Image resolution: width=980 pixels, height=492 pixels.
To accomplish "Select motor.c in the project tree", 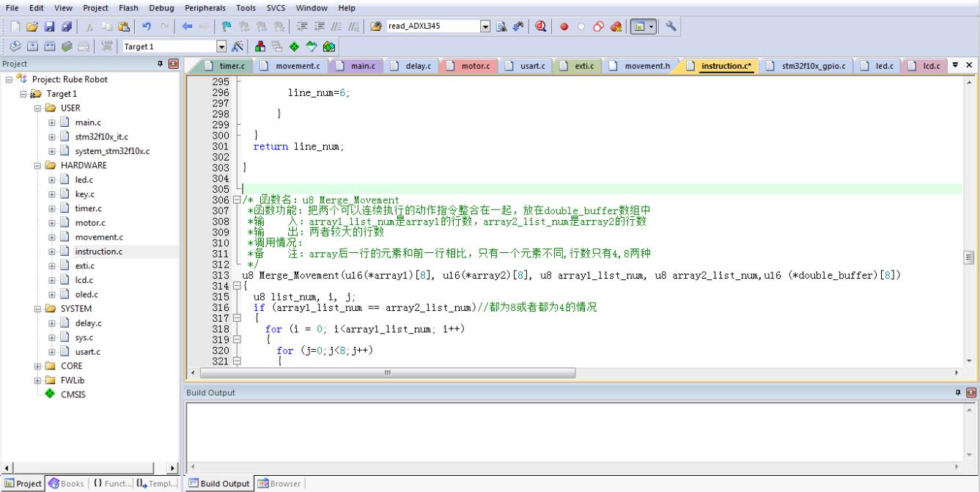I will [89, 223].
